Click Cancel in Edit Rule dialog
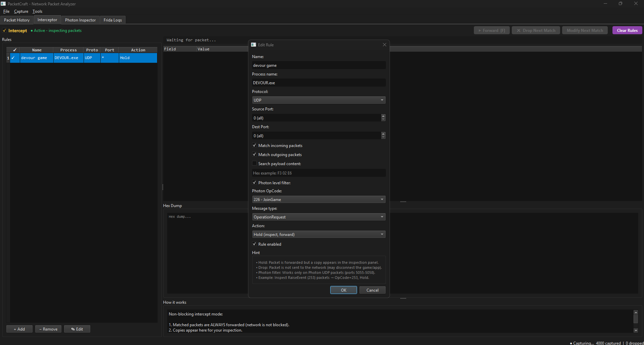 tap(373, 290)
